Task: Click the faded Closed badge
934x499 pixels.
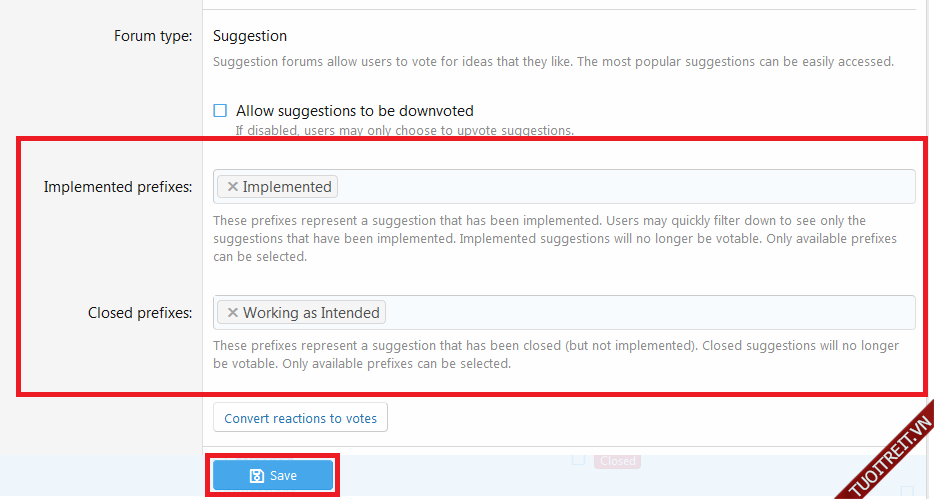Action: tap(617, 461)
